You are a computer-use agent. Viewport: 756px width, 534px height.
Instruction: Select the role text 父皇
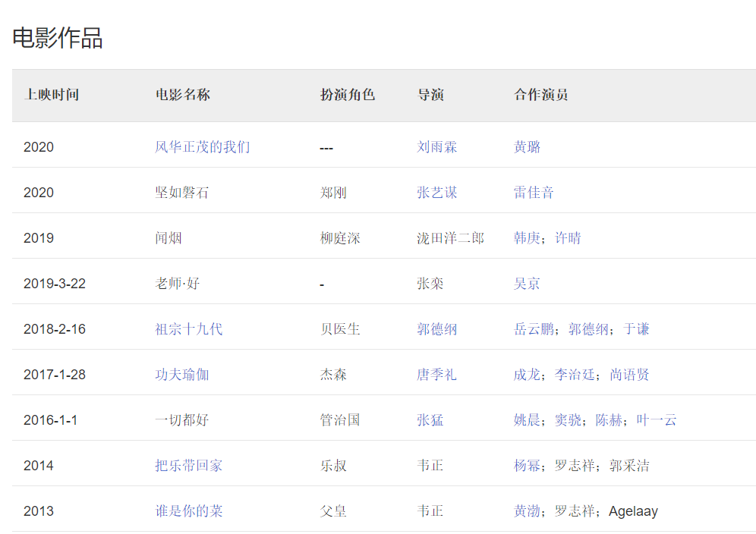[333, 511]
